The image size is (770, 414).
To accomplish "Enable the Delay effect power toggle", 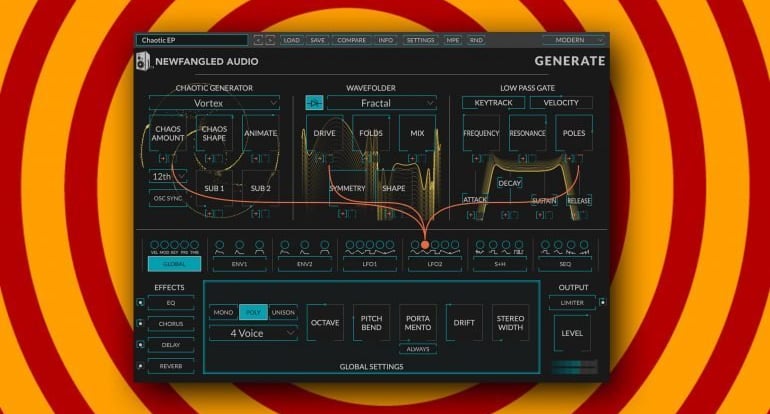I will [140, 345].
